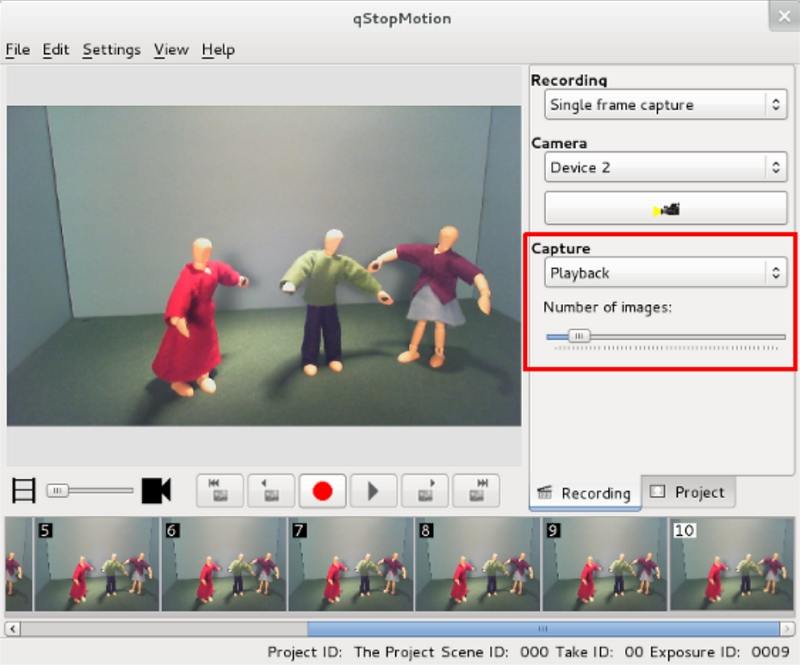The image size is (800, 665).
Task: Switch to the Project tab
Action: tap(690, 492)
